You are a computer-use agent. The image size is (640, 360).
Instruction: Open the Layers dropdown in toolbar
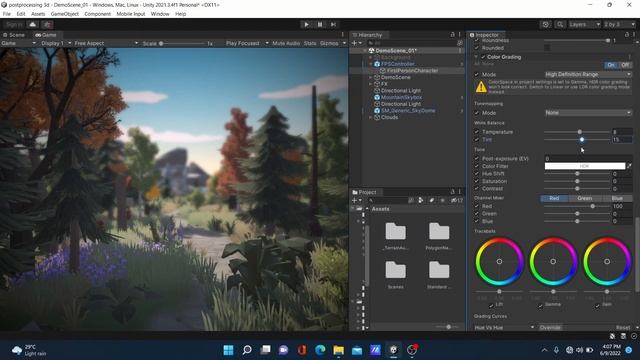(584, 24)
